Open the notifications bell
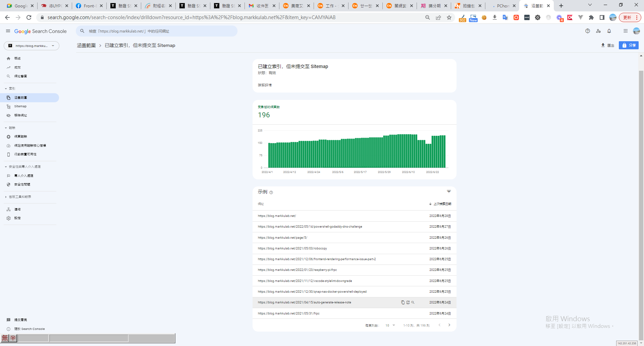 pos(609,31)
